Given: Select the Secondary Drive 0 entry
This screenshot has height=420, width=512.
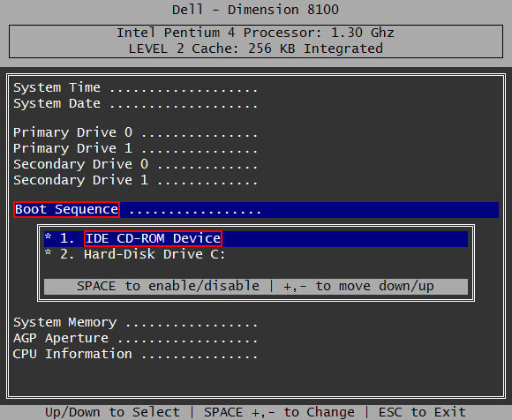Looking at the screenshot, I should click(135, 164).
